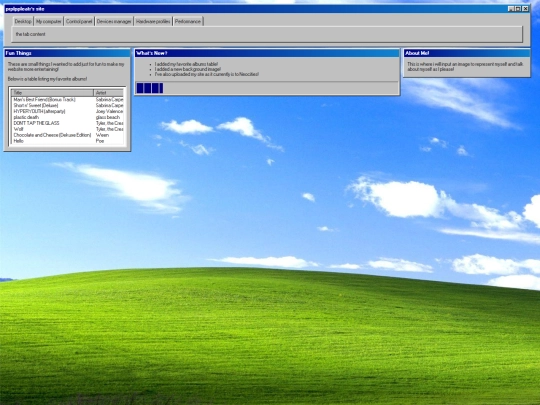Viewport: 540px width, 405px height.
Task: Click the About Me description paragraph
Action: (465, 66)
